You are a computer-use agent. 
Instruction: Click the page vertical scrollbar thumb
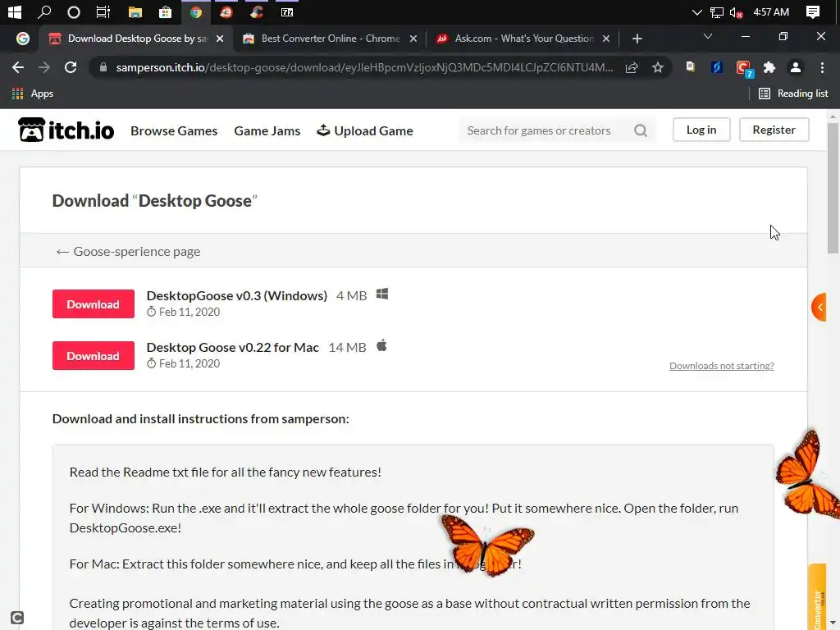[833, 188]
